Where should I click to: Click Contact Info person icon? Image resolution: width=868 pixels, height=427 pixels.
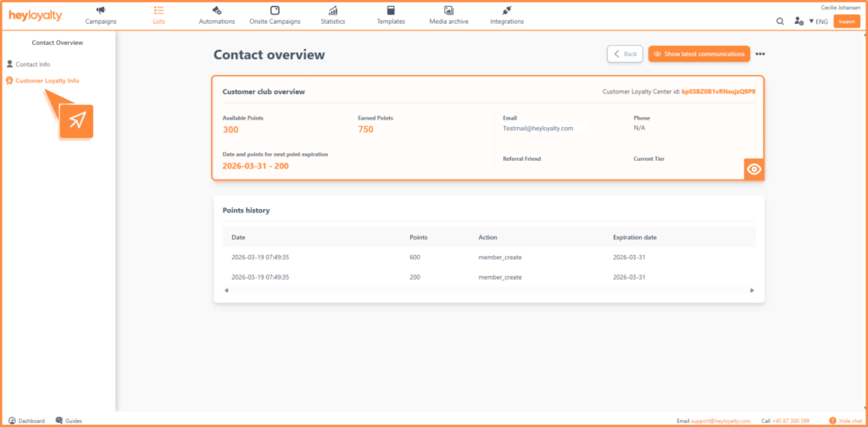[9, 64]
